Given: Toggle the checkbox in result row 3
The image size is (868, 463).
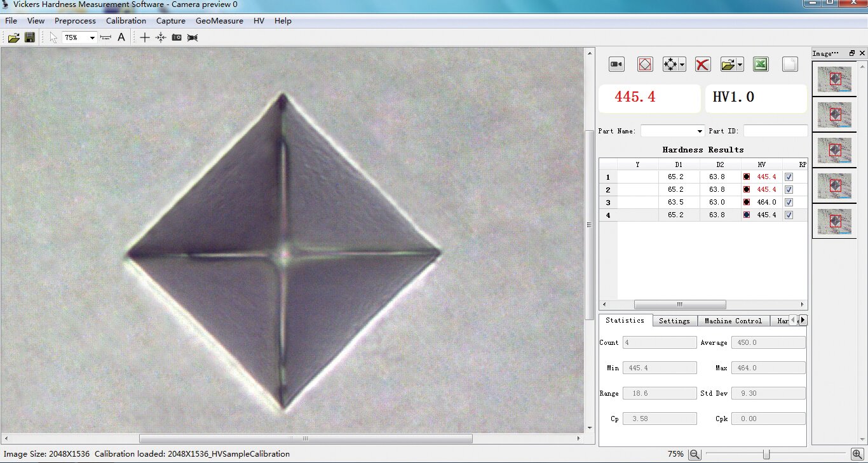Looking at the screenshot, I should [x=789, y=203].
